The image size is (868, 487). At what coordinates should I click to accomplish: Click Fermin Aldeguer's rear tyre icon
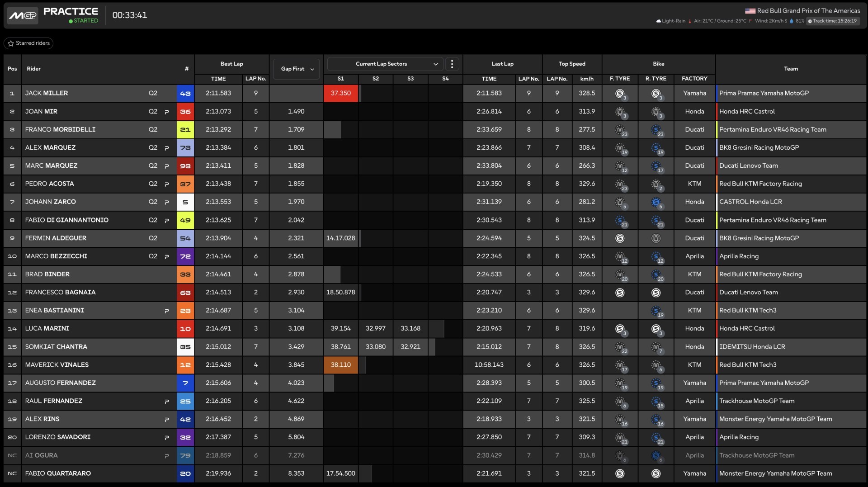click(x=656, y=238)
